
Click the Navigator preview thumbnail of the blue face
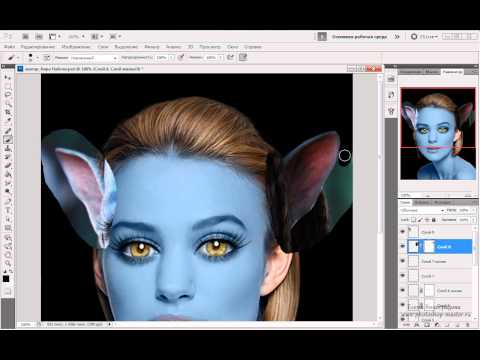[438, 134]
